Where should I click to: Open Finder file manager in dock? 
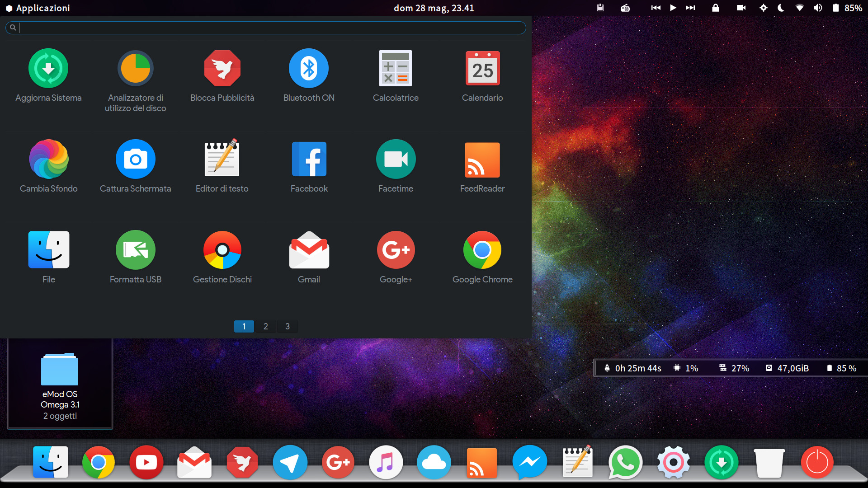[x=51, y=462]
